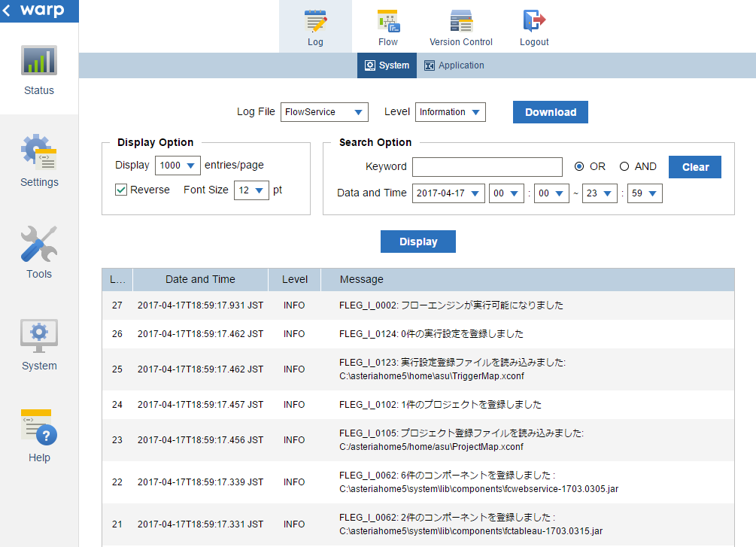Open the Flow view from the top toolbar

[x=387, y=26]
